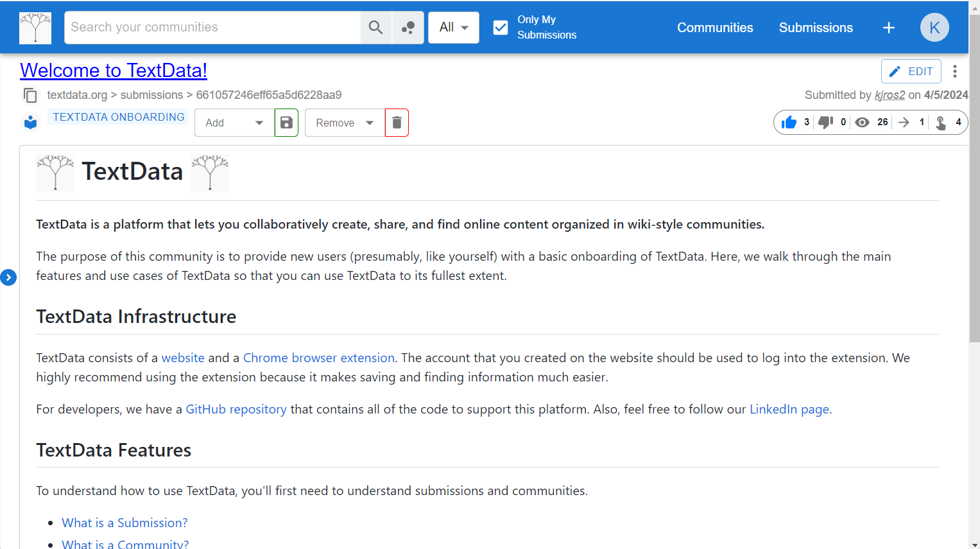
Task: Copy the submission link icon
Action: 30,96
